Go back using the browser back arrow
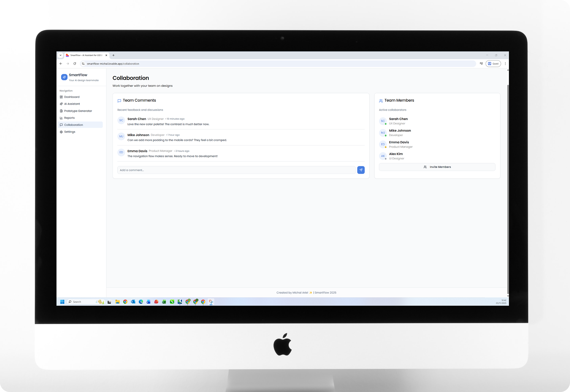The height and width of the screenshot is (392, 570). pos(61,64)
